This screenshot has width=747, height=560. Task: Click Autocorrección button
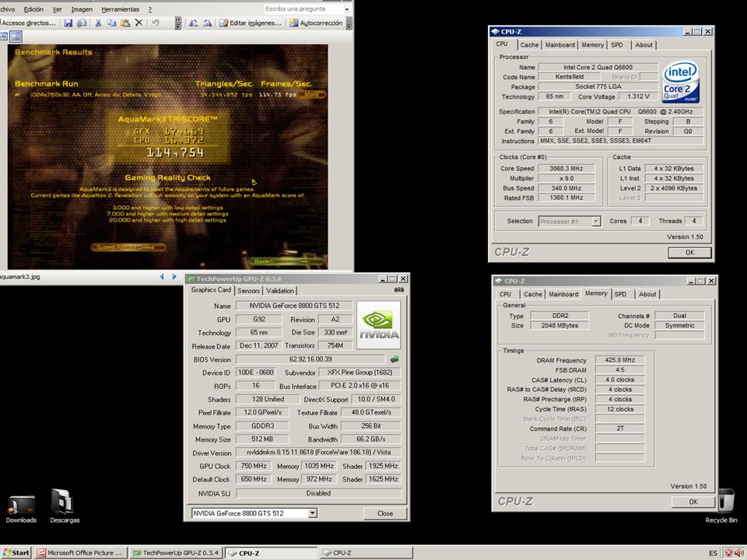(x=316, y=23)
